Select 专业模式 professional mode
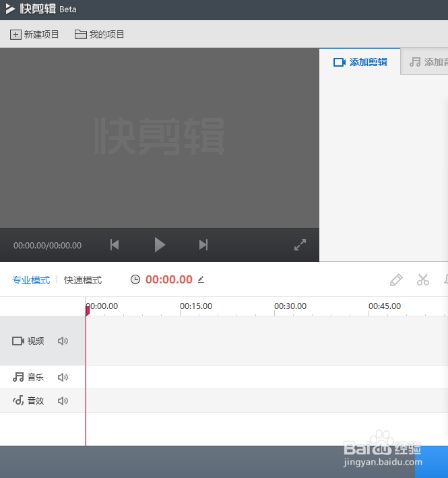Image resolution: width=448 pixels, height=478 pixels. point(31,280)
